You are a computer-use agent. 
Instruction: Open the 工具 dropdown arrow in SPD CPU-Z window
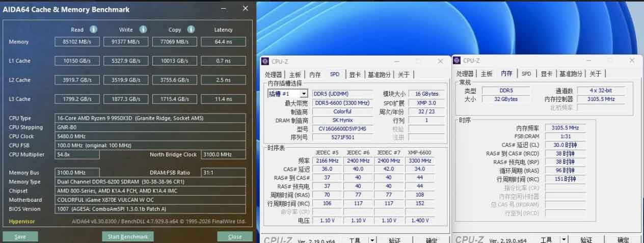pos(372,239)
